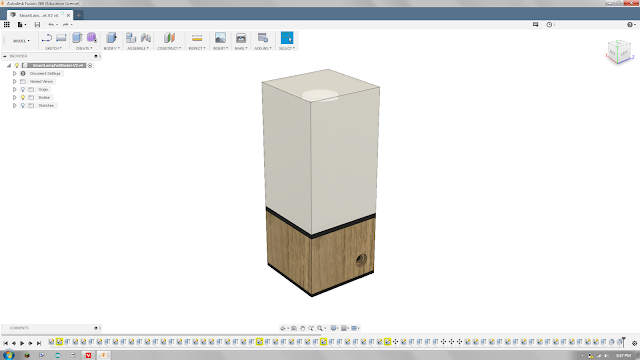
Task: Open the MODIFY dropdown menu
Action: pos(111,48)
